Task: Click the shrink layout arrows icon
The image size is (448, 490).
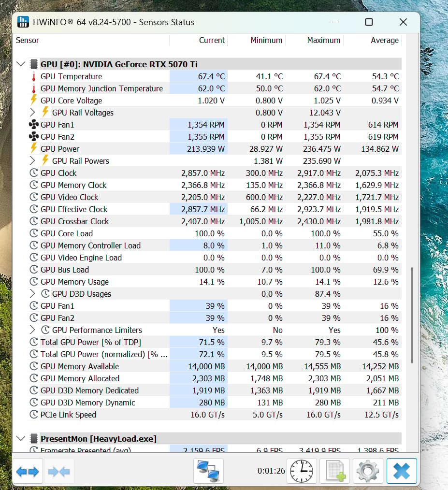Action: point(59,471)
